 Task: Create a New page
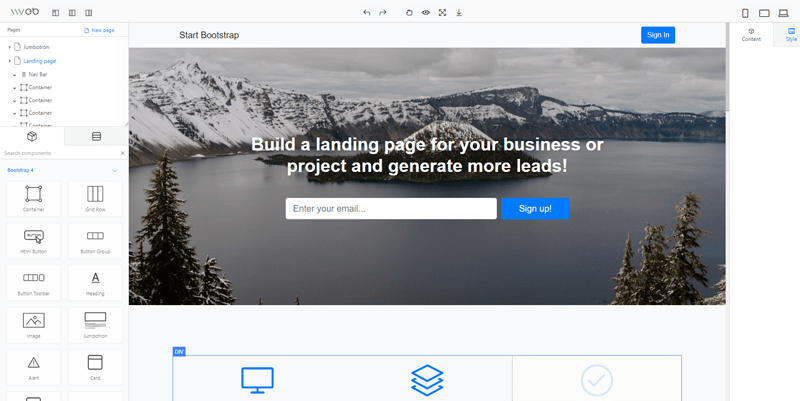click(99, 30)
